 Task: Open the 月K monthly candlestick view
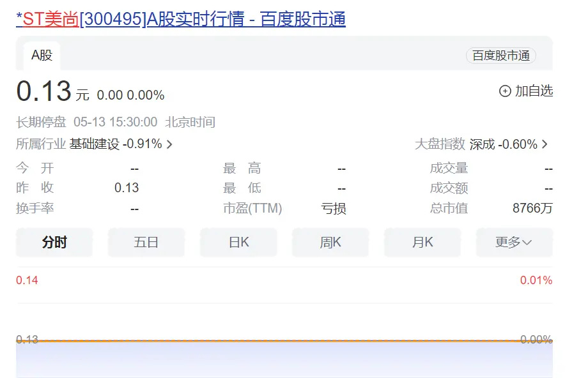pyautogui.click(x=422, y=242)
